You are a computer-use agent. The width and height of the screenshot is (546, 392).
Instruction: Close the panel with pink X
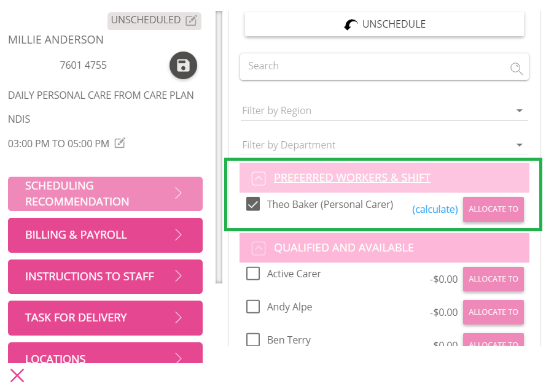point(17,375)
